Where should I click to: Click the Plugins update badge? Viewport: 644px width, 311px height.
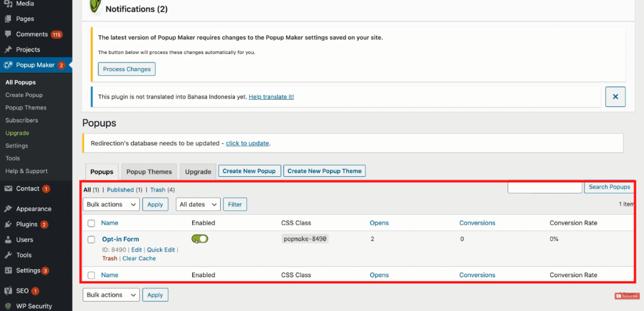[x=45, y=225]
